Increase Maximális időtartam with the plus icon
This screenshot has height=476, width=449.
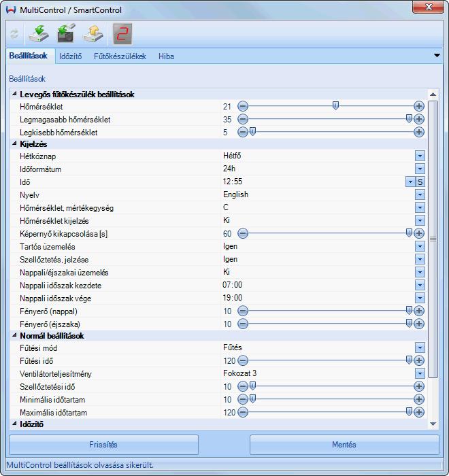[419, 412]
